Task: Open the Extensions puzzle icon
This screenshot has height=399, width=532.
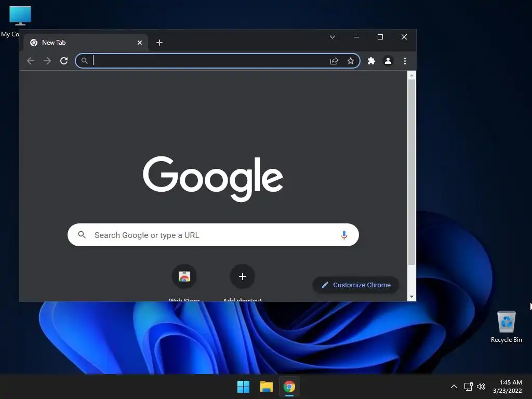Action: pos(371,61)
